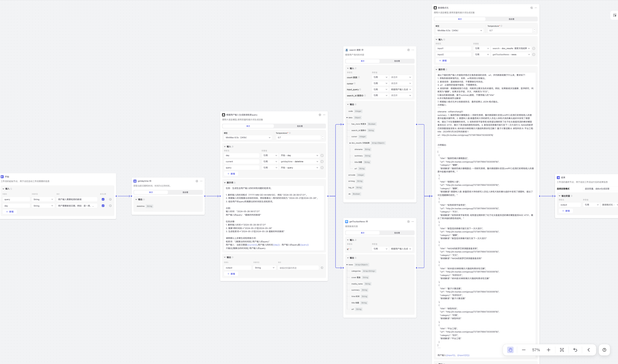
Task: Collapse the 提示词 section in query generation node
Action: coord(225,183)
